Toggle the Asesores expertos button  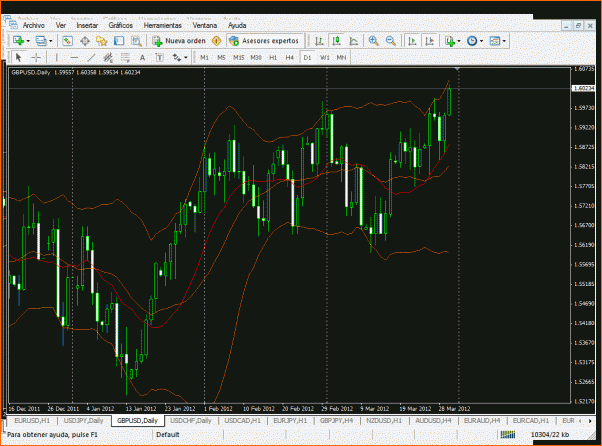(264, 41)
